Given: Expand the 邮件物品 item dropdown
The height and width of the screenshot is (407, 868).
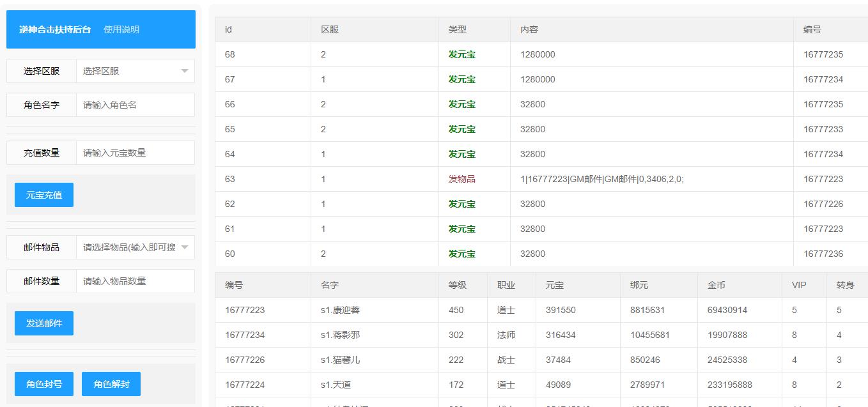Looking at the screenshot, I should [x=135, y=247].
